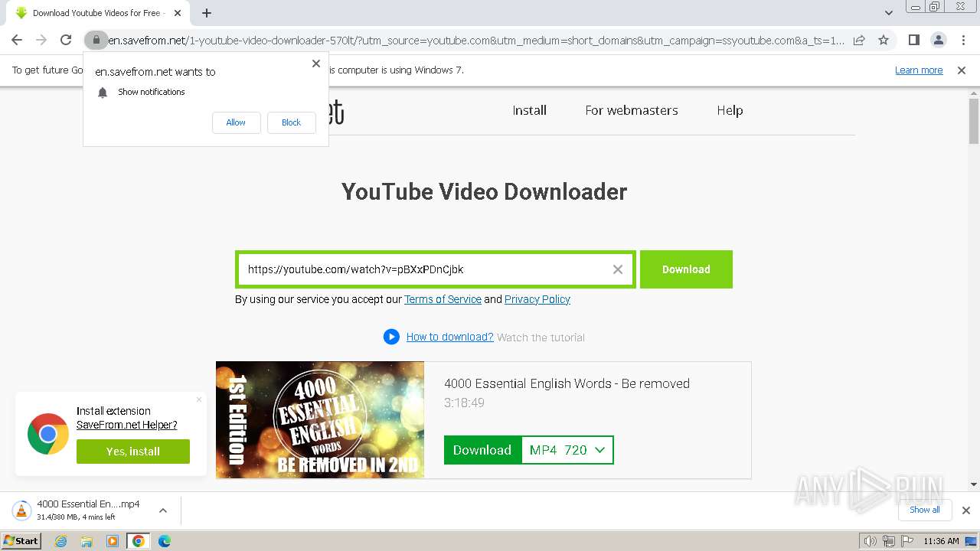This screenshot has width=980, height=551.
Task: Reload the page with the refresh icon
Action: (x=66, y=40)
